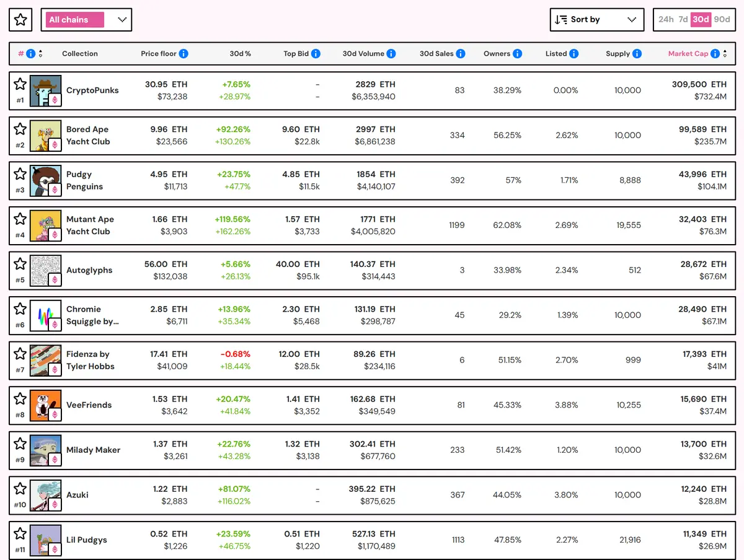Click CryptoPunks market cap 309,500 ETH
Viewport: 744px width, 560px height.
(699, 84)
